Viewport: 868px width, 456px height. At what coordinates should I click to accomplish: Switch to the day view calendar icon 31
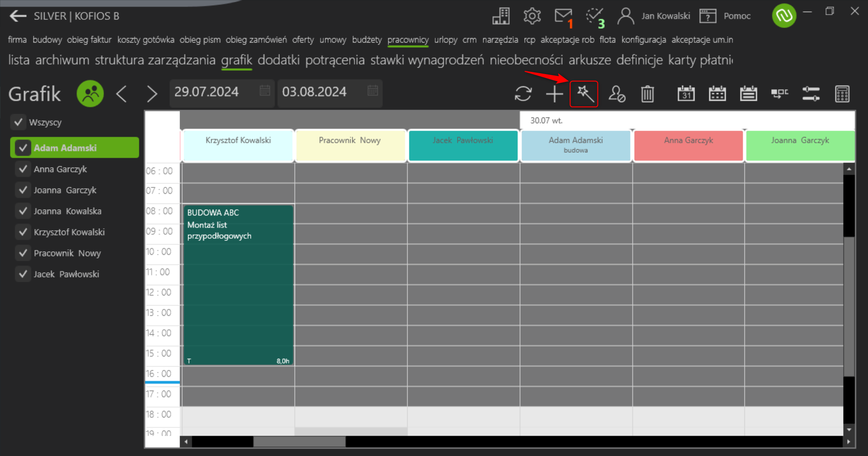coord(686,94)
